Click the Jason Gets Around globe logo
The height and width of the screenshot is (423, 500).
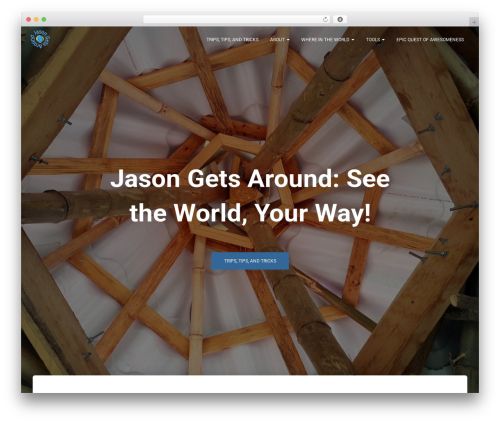(x=40, y=39)
